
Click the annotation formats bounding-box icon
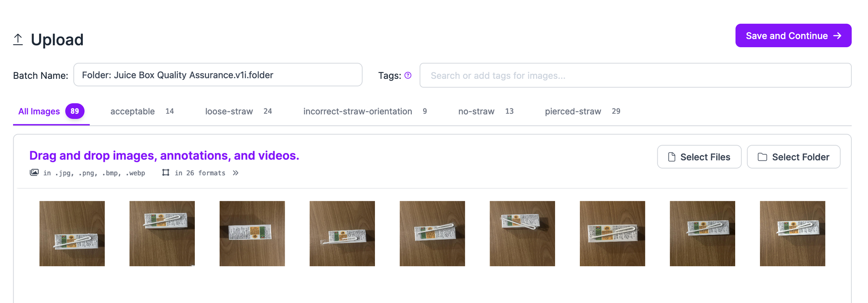coord(166,173)
